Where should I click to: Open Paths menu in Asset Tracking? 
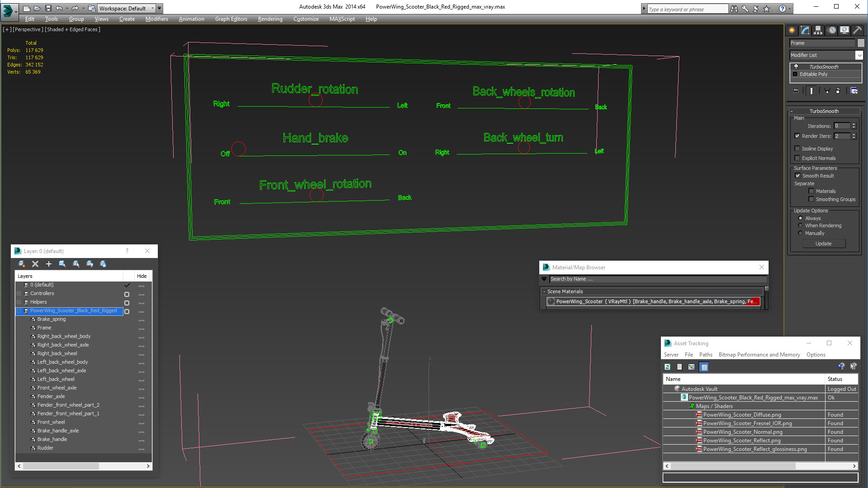(x=706, y=355)
